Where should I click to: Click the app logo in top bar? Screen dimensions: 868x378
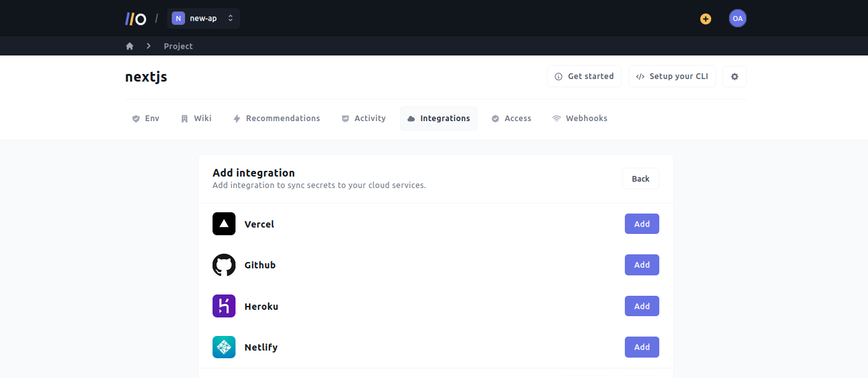(135, 18)
